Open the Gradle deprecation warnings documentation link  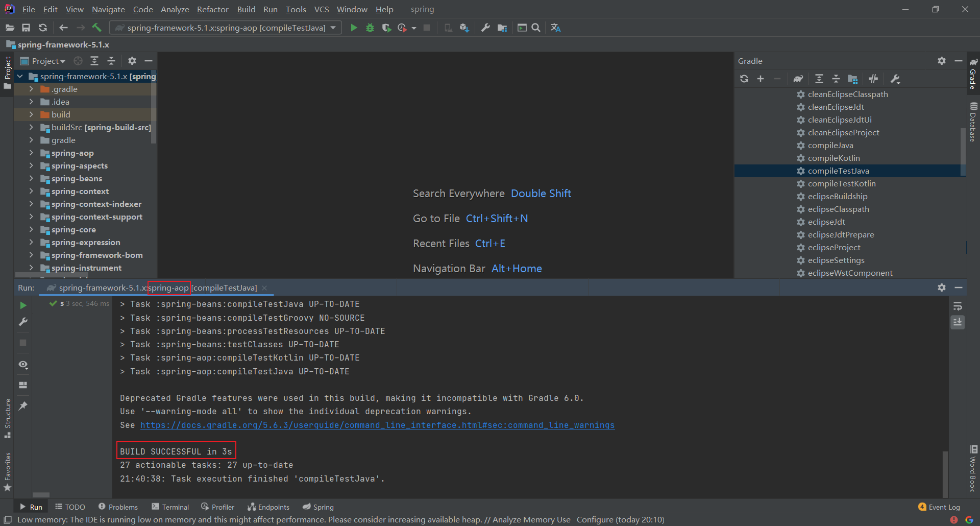378,425
